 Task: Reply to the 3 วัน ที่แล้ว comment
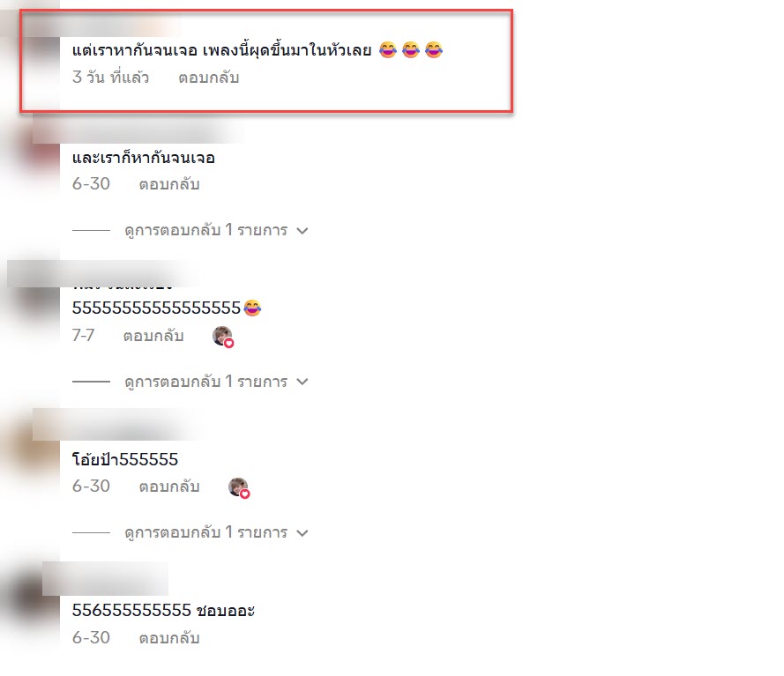pos(209,78)
